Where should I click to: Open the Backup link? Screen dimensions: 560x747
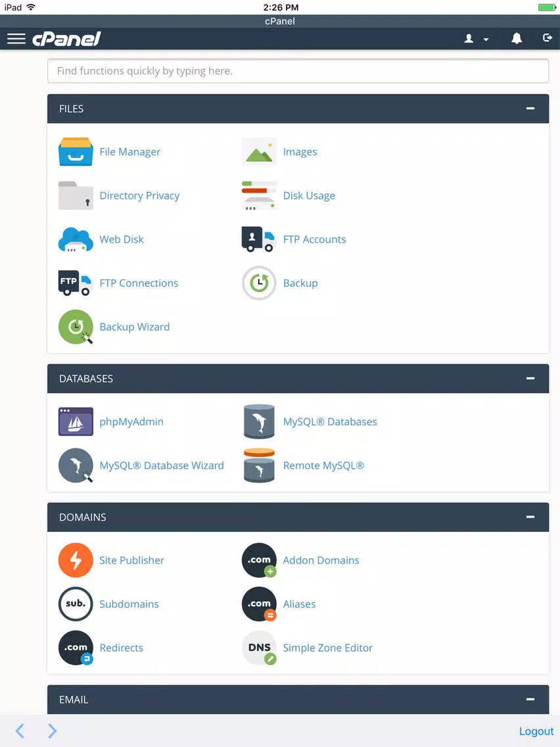click(x=300, y=283)
